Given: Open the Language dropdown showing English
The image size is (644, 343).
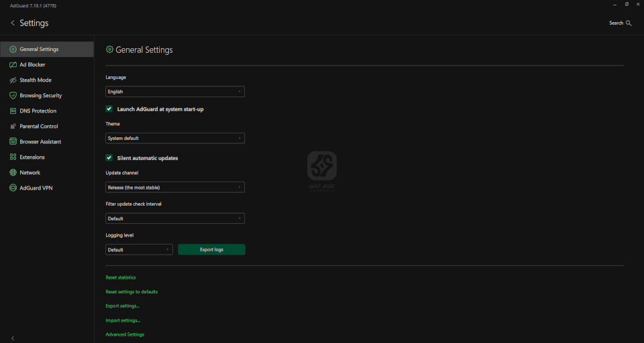Looking at the screenshot, I should [x=175, y=92].
